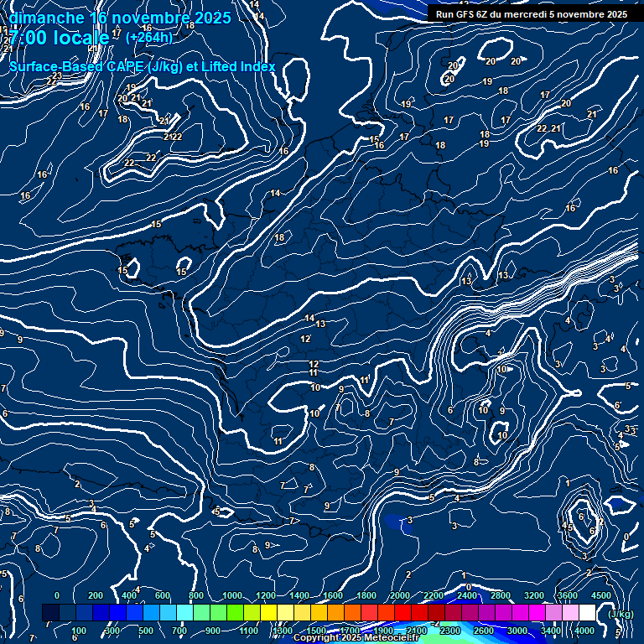Click the white swatch ending the color scale
The width and height of the screenshot is (644, 644).
pos(587,612)
